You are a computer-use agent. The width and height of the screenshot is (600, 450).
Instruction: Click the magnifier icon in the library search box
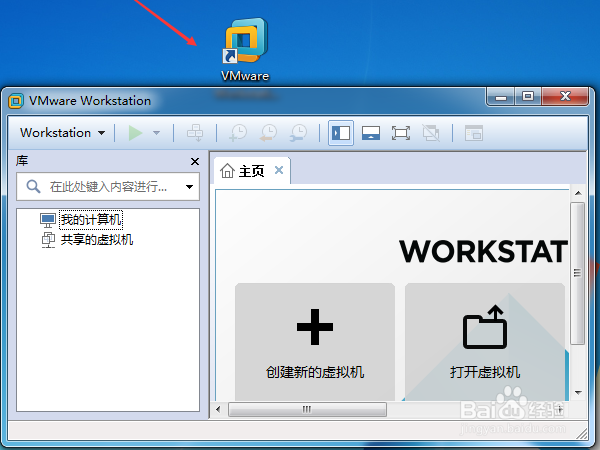click(x=33, y=187)
